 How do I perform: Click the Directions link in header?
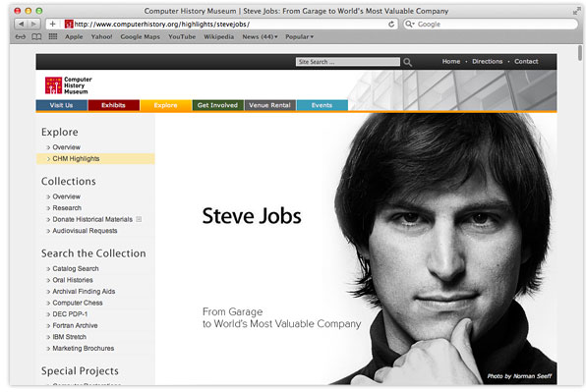point(488,61)
